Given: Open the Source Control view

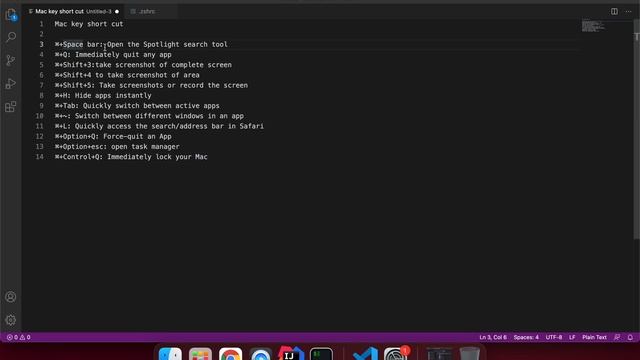Looking at the screenshot, I should (11, 60).
